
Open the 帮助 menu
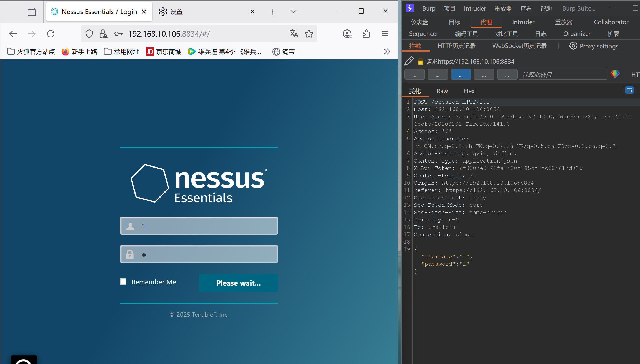pyautogui.click(x=546, y=8)
